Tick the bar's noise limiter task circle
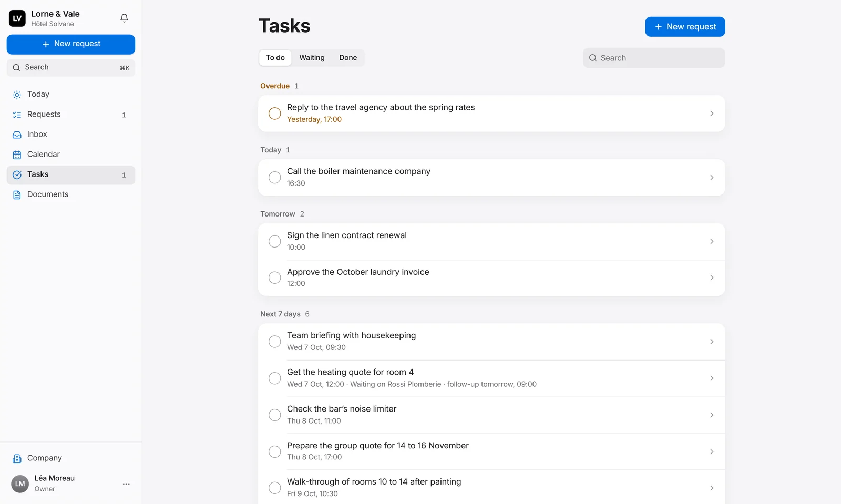Image resolution: width=841 pixels, height=504 pixels. tap(274, 415)
